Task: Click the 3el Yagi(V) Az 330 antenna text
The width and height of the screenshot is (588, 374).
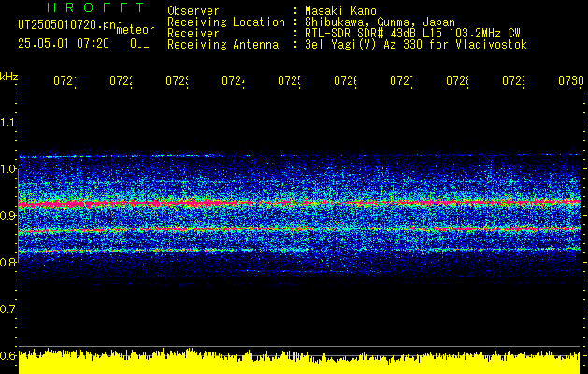Action: (416, 45)
